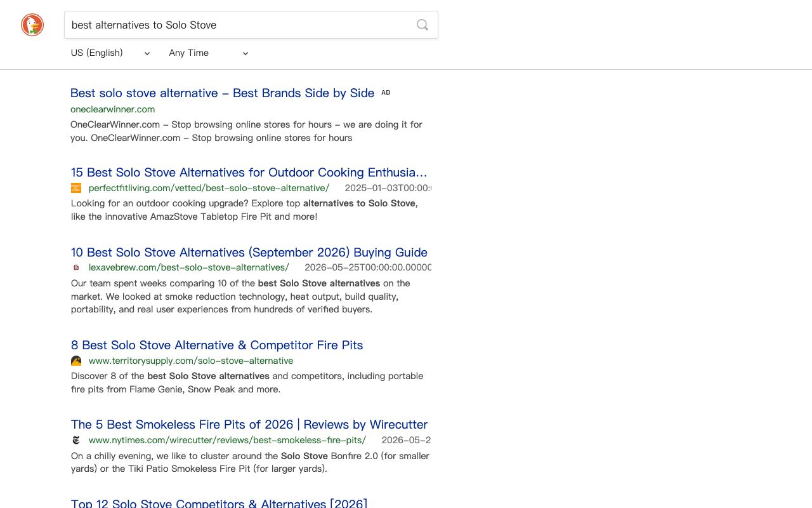Click the 2025-01-03 result date

(388, 188)
